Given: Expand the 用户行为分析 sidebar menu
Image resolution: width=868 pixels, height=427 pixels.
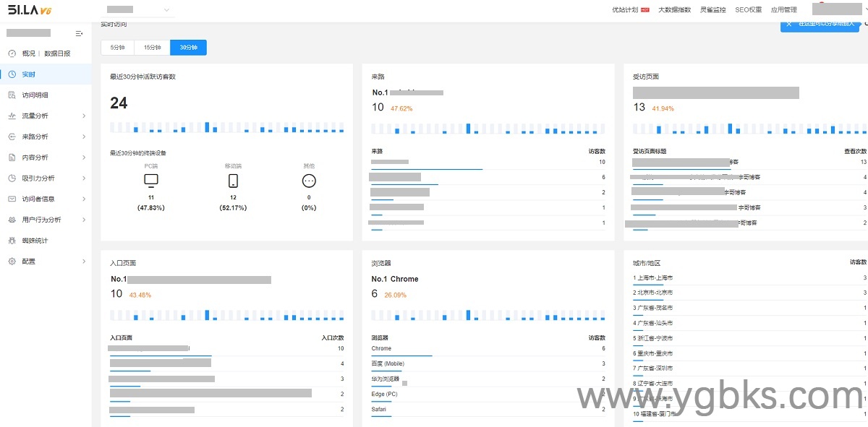Looking at the screenshot, I should pos(46,220).
